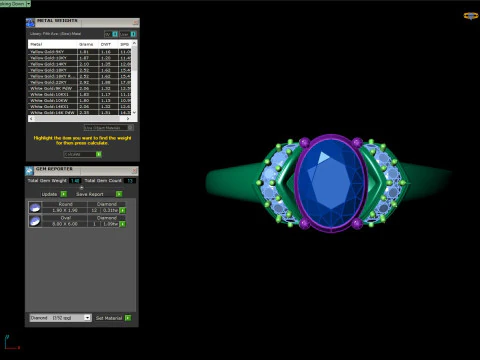Click the 1.90 X 1.90 size cell
480x360 pixels.
click(x=65, y=210)
